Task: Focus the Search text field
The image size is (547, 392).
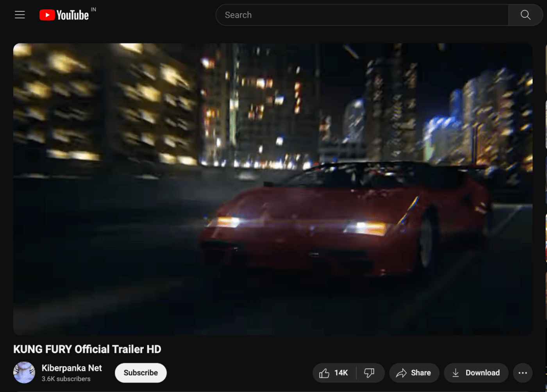Action: 361,15
